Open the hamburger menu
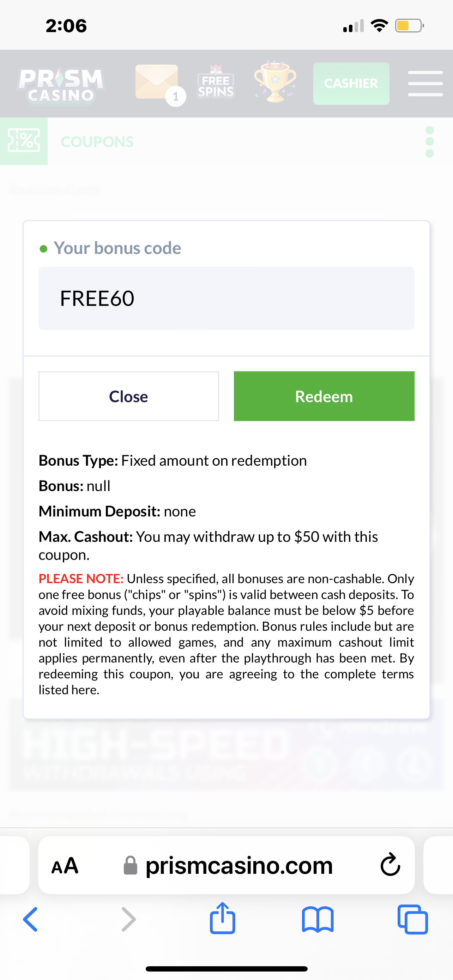Image resolution: width=453 pixels, height=980 pixels. (425, 83)
